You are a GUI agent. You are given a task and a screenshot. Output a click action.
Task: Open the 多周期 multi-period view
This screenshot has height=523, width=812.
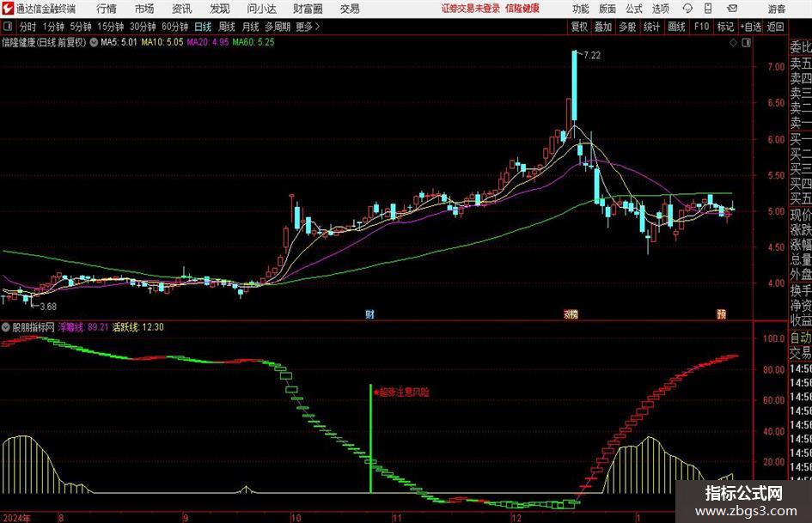coord(278,27)
